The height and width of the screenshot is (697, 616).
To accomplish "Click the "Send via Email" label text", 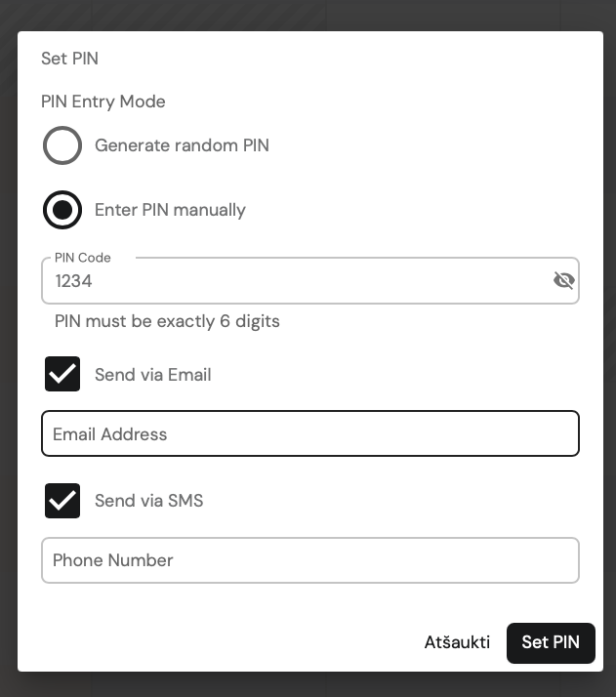I will tap(153, 374).
